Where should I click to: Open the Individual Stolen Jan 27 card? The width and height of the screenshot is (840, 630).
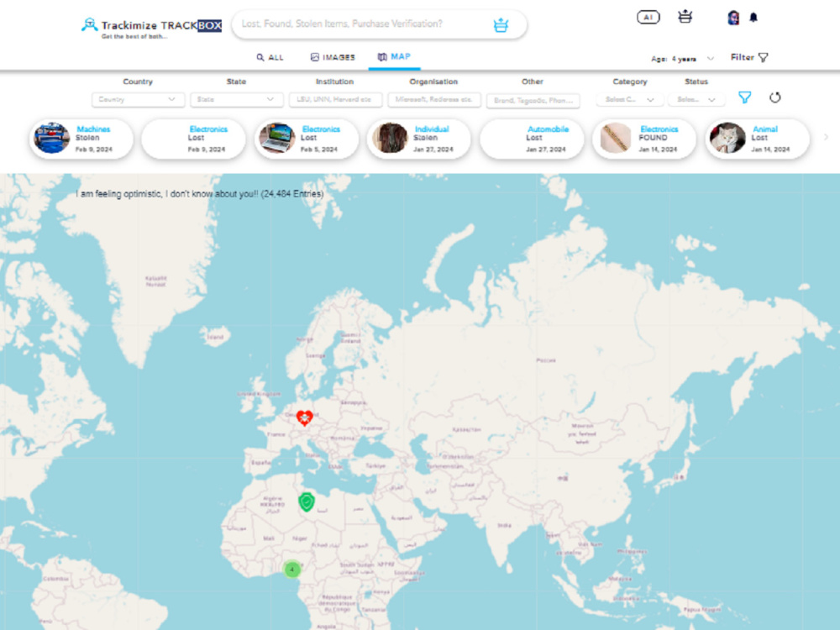419,139
